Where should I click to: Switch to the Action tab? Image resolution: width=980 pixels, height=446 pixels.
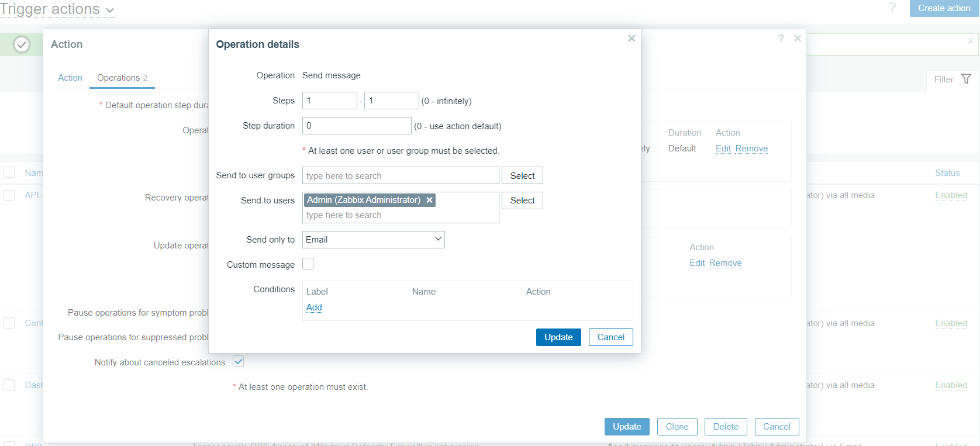(70, 78)
